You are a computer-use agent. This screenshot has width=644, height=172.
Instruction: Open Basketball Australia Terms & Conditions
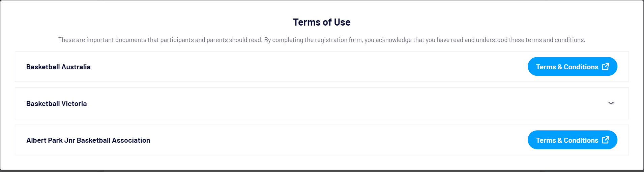click(x=567, y=67)
